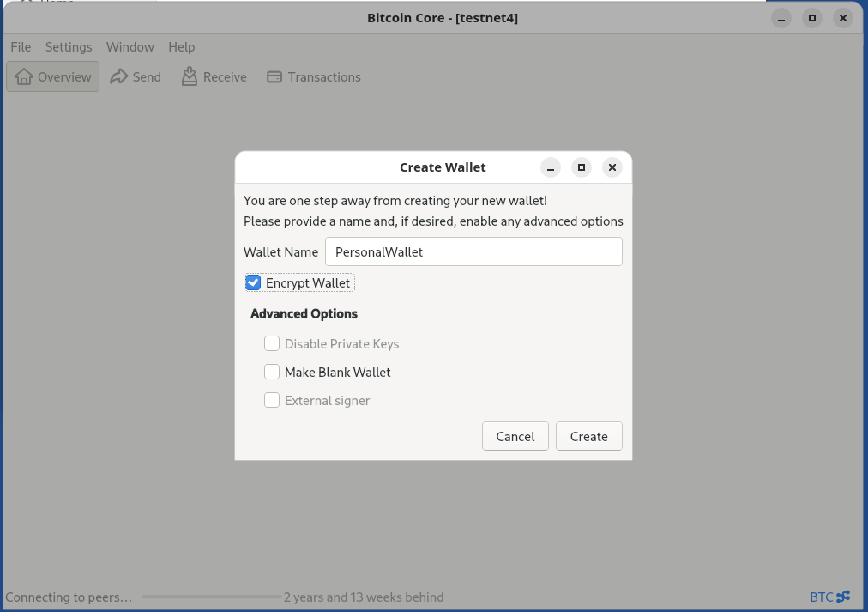Click the Cancel button
The width and height of the screenshot is (868, 612).
click(515, 436)
